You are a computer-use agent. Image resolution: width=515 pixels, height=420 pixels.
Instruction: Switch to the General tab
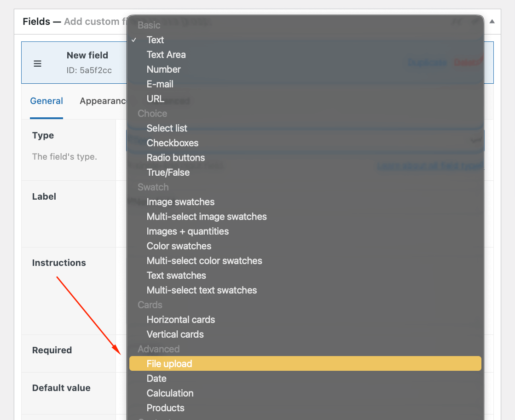click(46, 101)
